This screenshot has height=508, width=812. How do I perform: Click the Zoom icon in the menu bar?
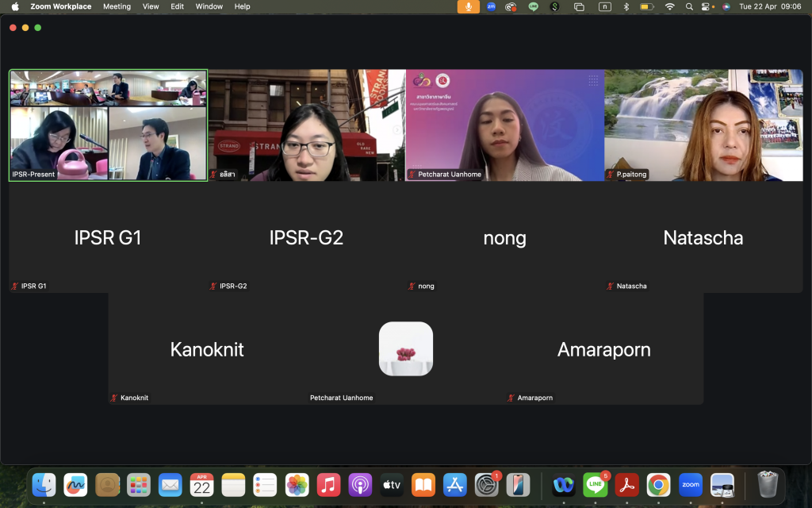491,6
